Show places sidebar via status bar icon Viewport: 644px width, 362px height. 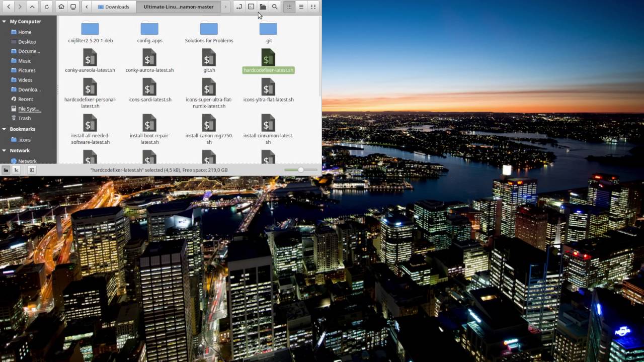[6, 170]
